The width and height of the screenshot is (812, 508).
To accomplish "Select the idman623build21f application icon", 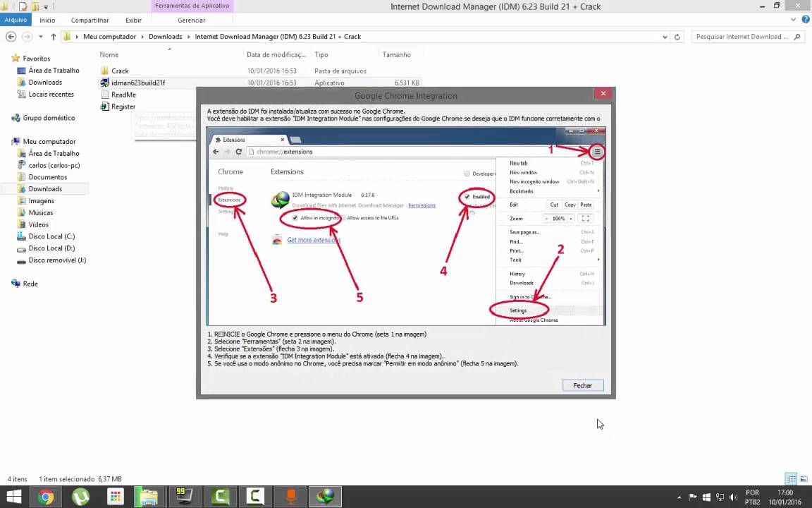I will (104, 83).
